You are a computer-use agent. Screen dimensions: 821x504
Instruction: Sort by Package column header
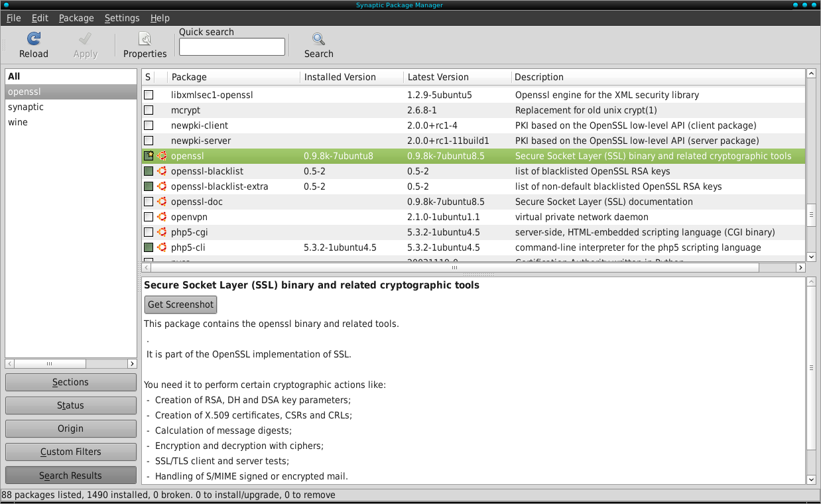[x=234, y=77]
